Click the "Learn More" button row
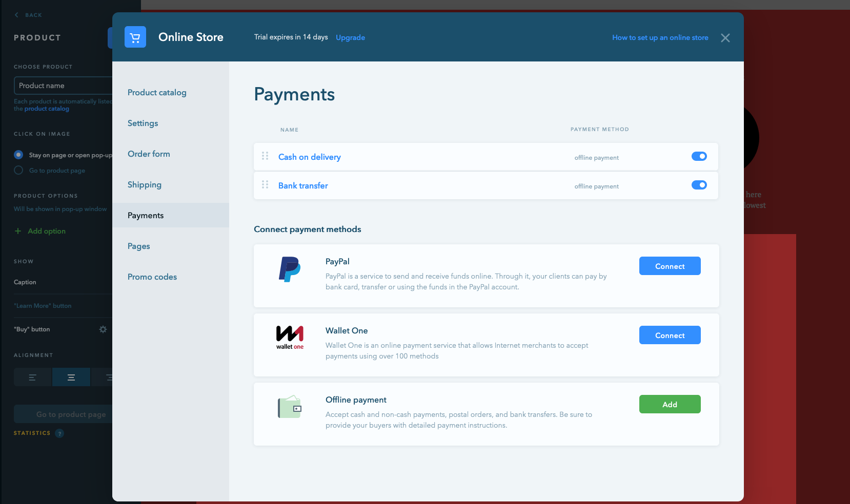The width and height of the screenshot is (850, 504). tap(63, 306)
